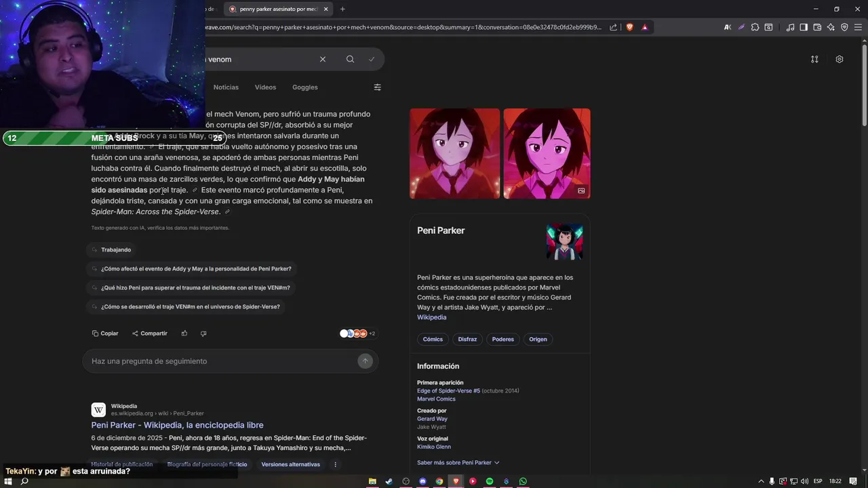
Task: Select follow-up about traje VEN#m desarrollo
Action: pos(186,306)
